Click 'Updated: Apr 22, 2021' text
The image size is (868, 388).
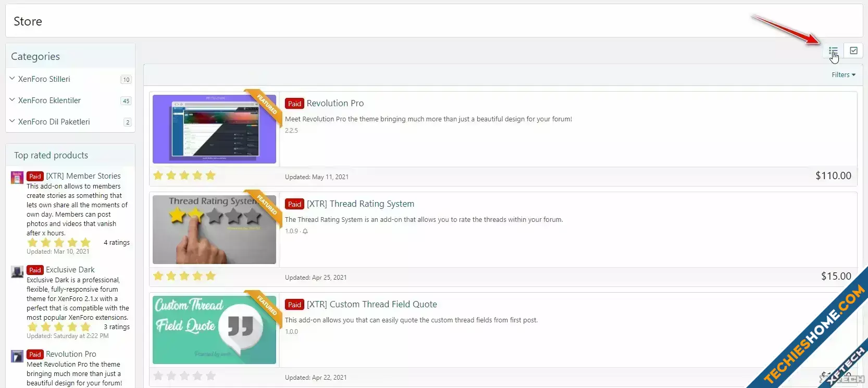tap(316, 378)
